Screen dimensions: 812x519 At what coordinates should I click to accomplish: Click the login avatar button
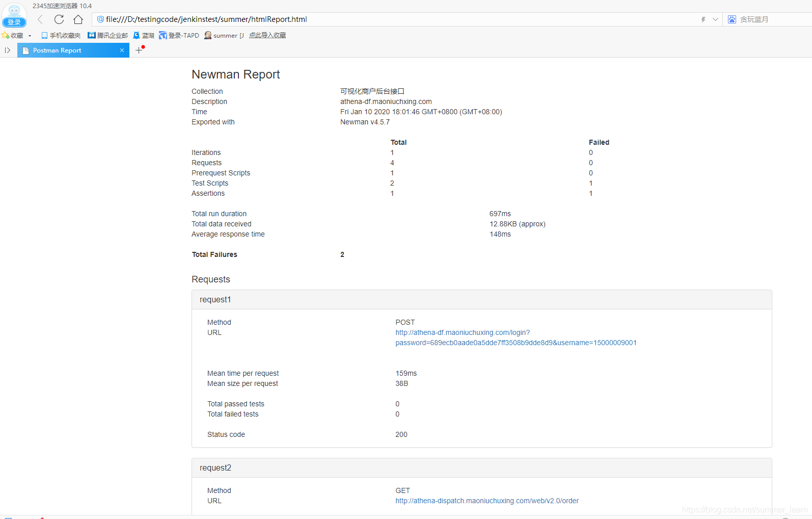[14, 15]
